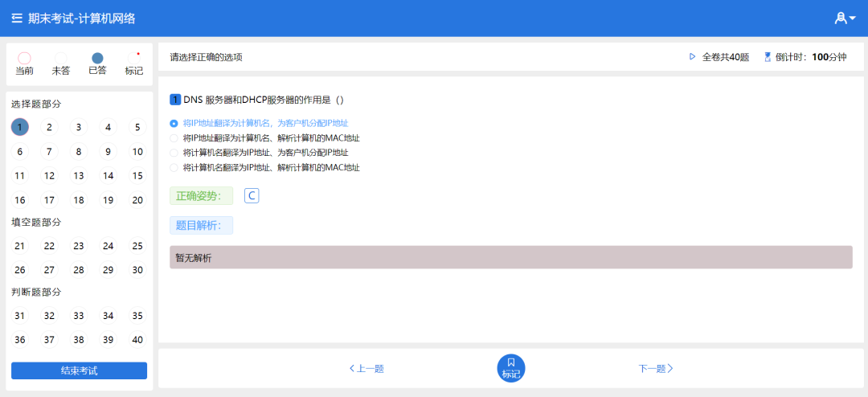Click the 题目解析 label
Screen dimensions: 868x397
(201, 225)
